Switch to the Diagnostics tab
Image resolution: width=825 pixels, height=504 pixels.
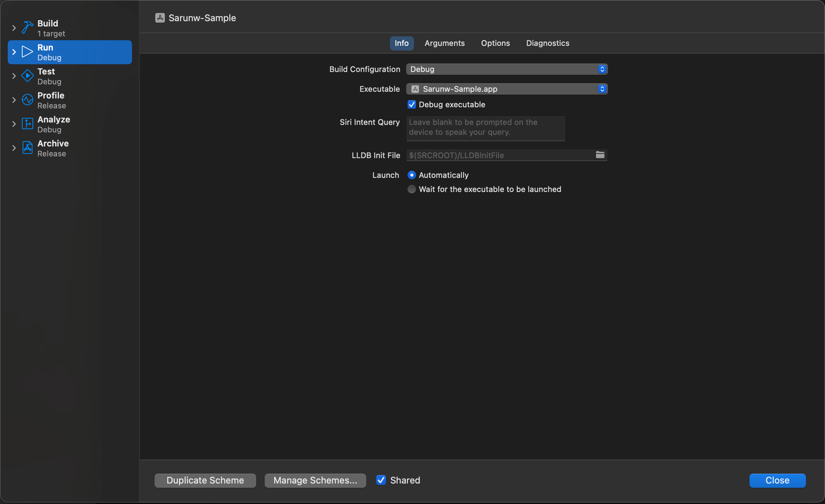pos(547,42)
